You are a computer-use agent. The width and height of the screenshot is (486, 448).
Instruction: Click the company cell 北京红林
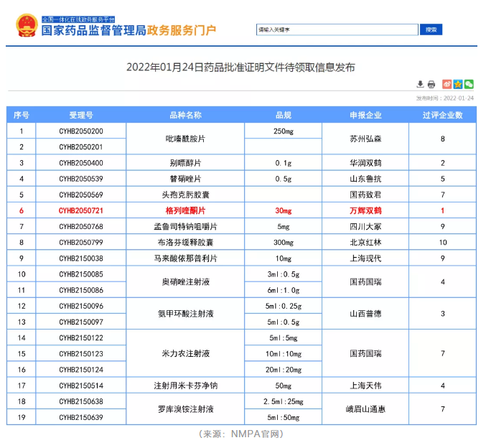[x=365, y=243]
